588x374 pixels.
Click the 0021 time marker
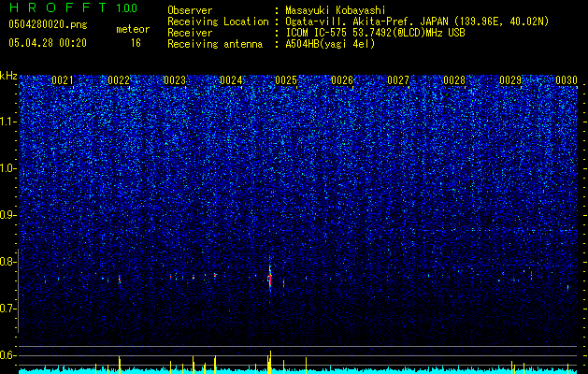(x=63, y=80)
